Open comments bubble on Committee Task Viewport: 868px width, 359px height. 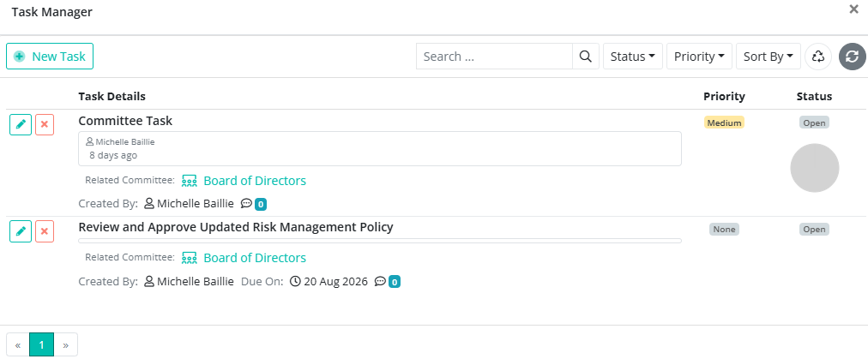[x=254, y=204]
